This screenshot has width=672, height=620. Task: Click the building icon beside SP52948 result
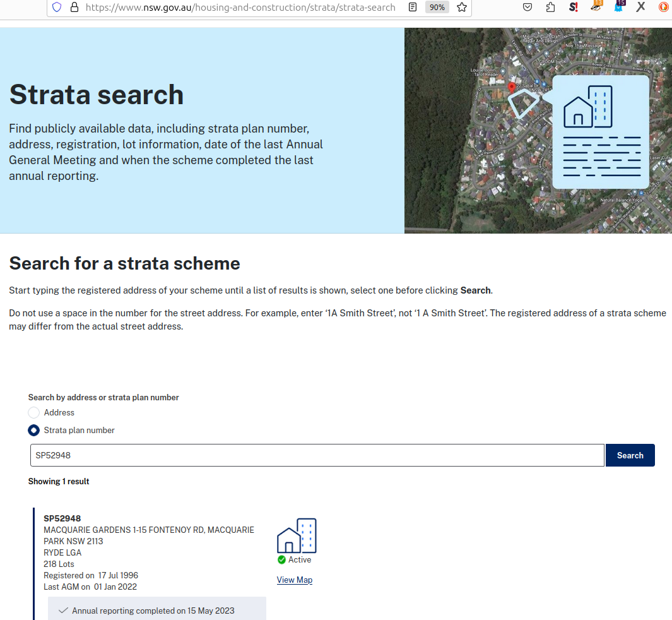pos(297,536)
